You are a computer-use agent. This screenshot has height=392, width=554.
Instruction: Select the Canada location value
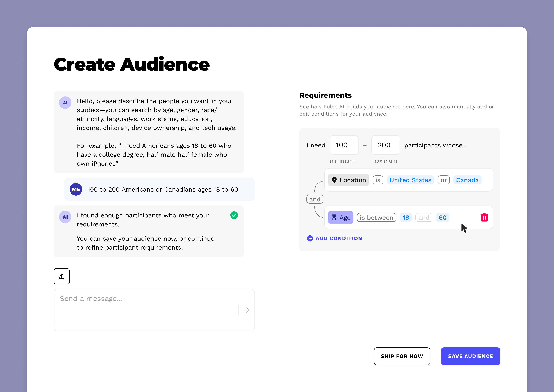(467, 180)
